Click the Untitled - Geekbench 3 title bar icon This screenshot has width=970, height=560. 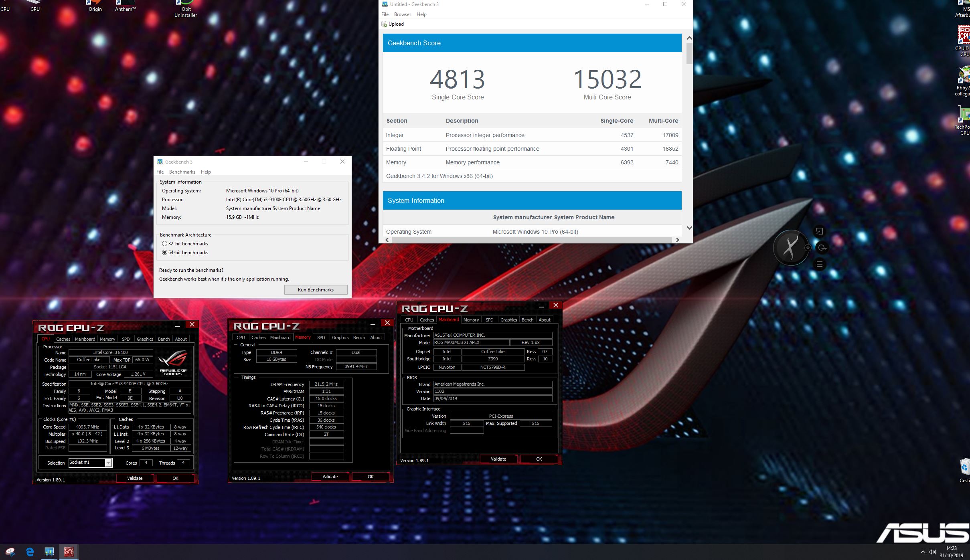click(385, 4)
